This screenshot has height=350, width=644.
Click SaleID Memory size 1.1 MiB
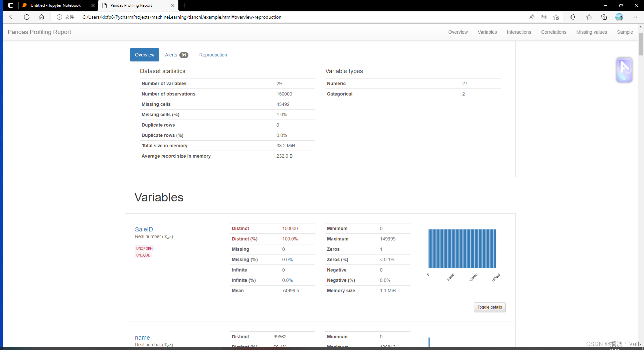click(x=388, y=291)
